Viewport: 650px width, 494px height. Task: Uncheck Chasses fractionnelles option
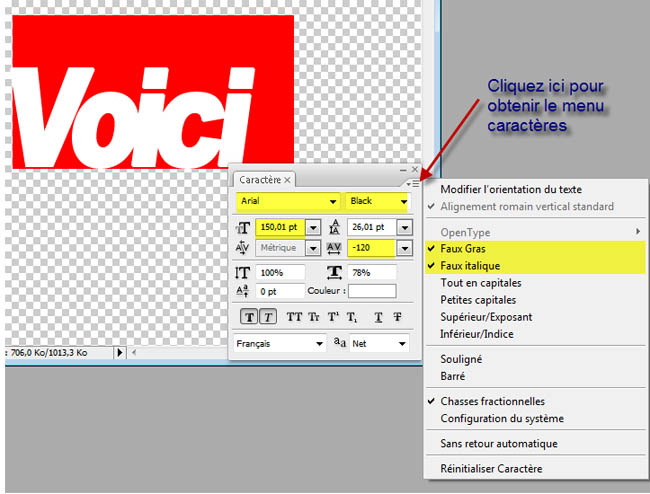tap(536, 402)
